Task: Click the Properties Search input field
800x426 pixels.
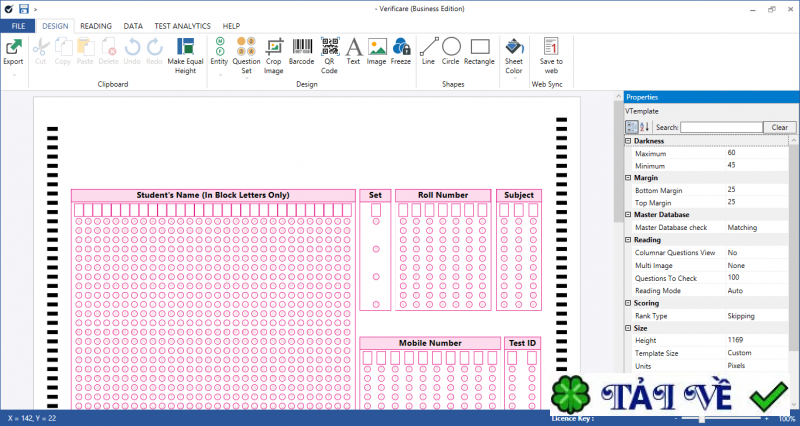Action: 721,127
